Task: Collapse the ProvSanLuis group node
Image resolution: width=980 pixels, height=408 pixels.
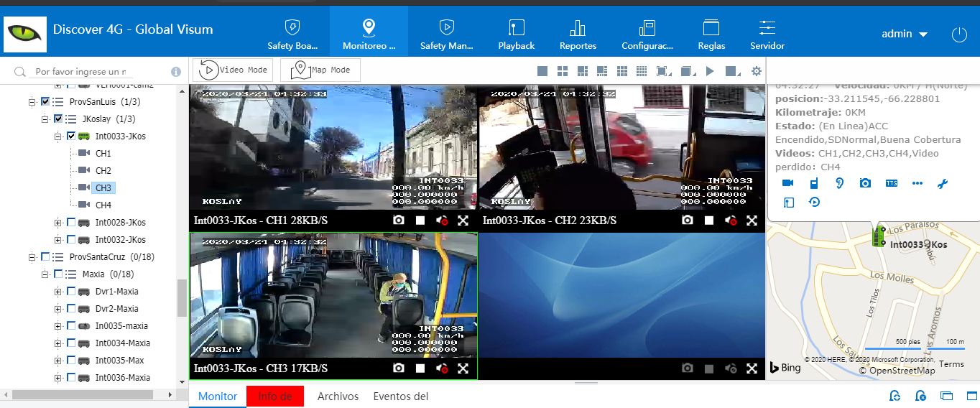Action: pyautogui.click(x=32, y=102)
